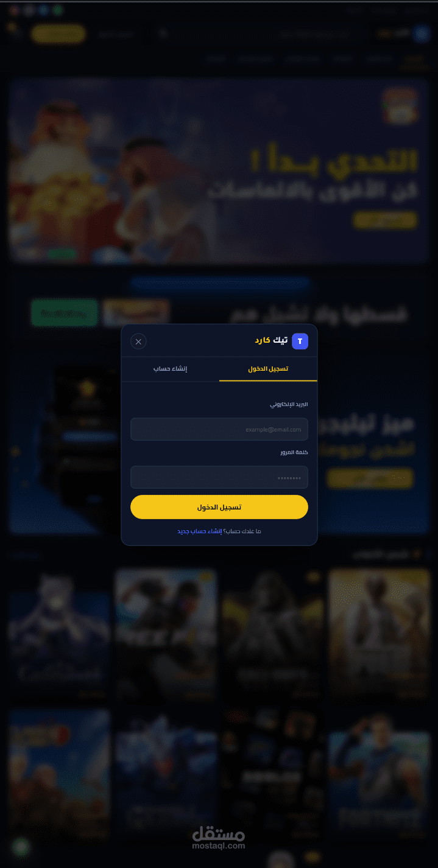
Task: Click the blurred yellow pill button in site header
Action: pyautogui.click(x=58, y=34)
